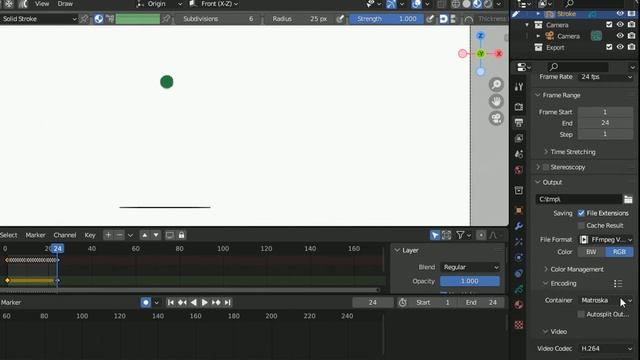Click the viewport zoom magnifier gizmo
Screen dimensions: 640x360
tap(496, 84)
